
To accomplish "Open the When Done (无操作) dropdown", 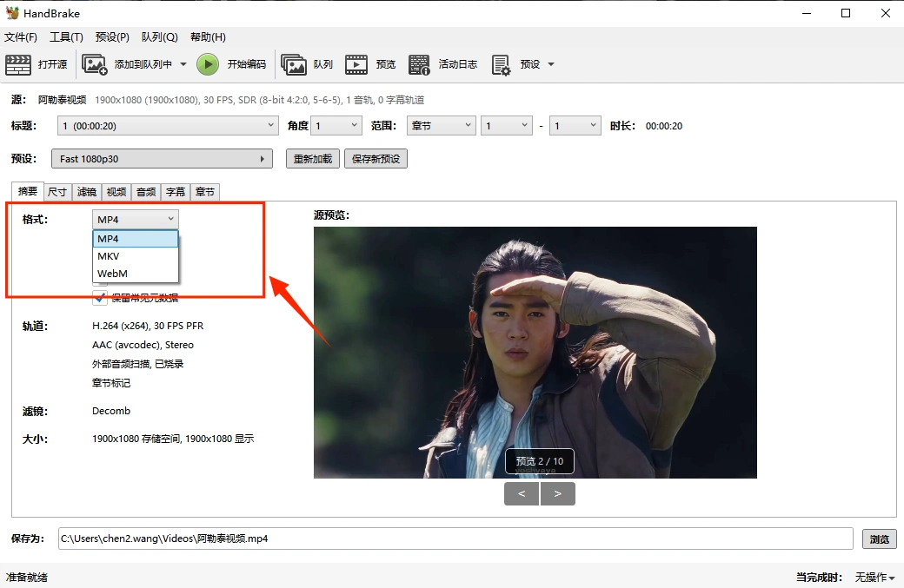I will [874, 577].
